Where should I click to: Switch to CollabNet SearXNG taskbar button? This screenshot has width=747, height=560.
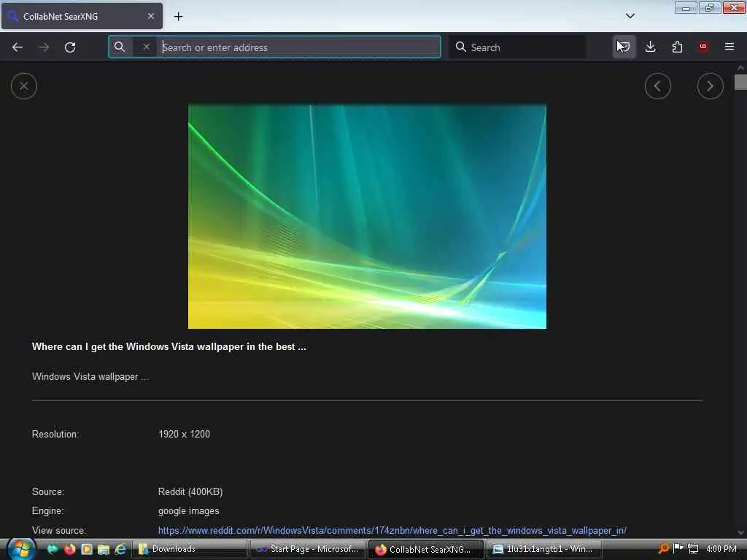(426, 549)
